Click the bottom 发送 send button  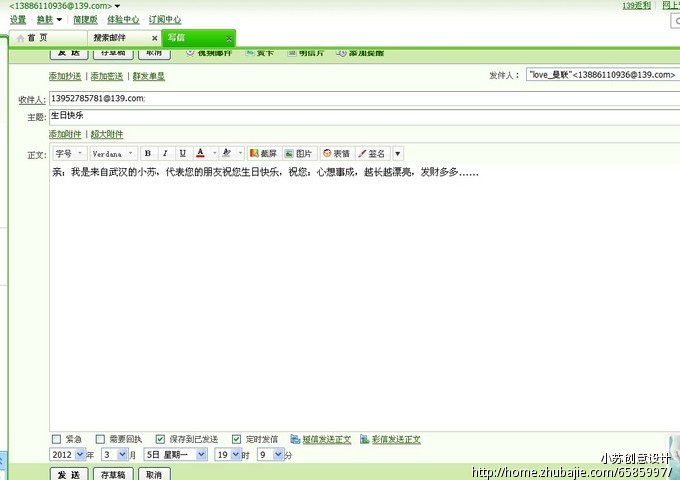click(69, 474)
